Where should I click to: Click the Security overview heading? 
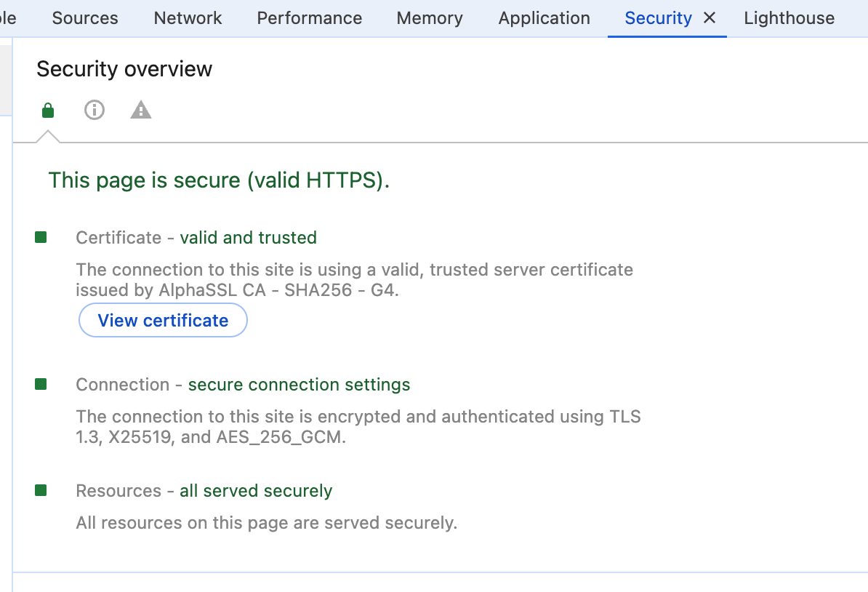pos(124,69)
